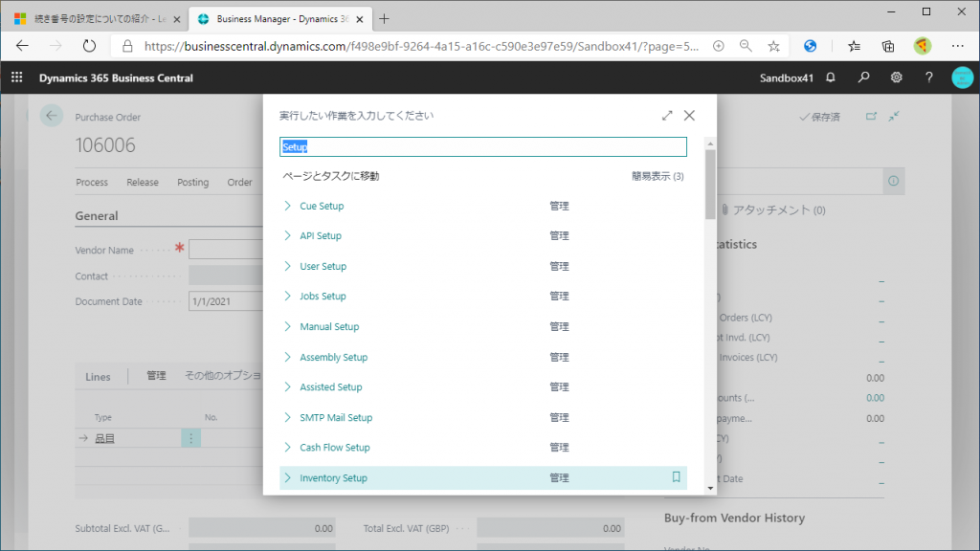Open the Assisted Setup page link
This screenshot has height=551, width=980.
tap(330, 387)
